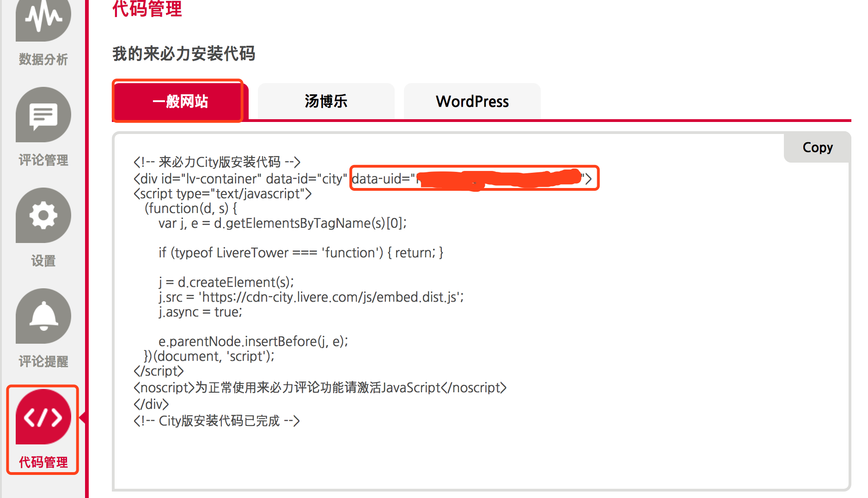Click the noscript code line
Image resolution: width=868 pixels, height=498 pixels.
point(320,388)
